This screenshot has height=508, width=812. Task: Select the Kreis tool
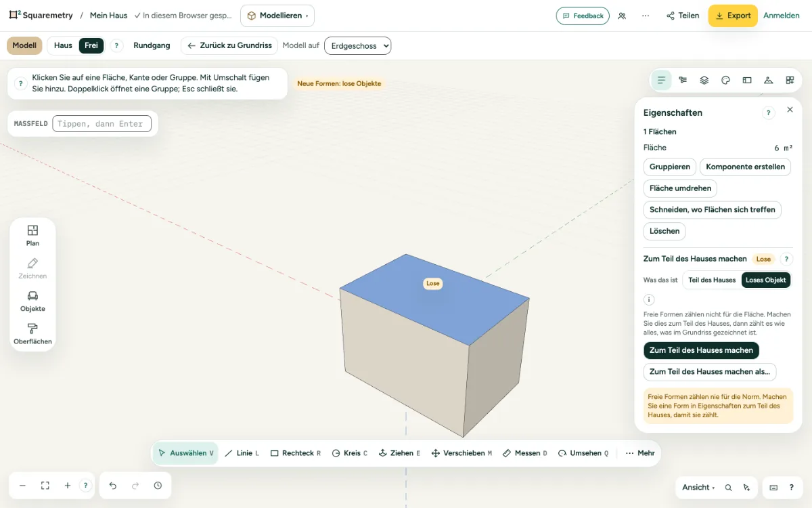point(350,453)
